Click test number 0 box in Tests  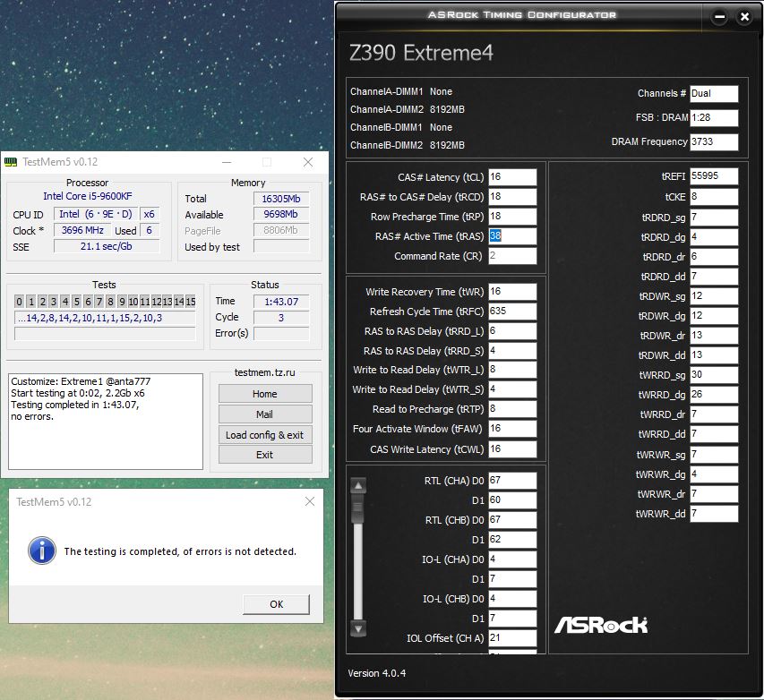point(19,302)
